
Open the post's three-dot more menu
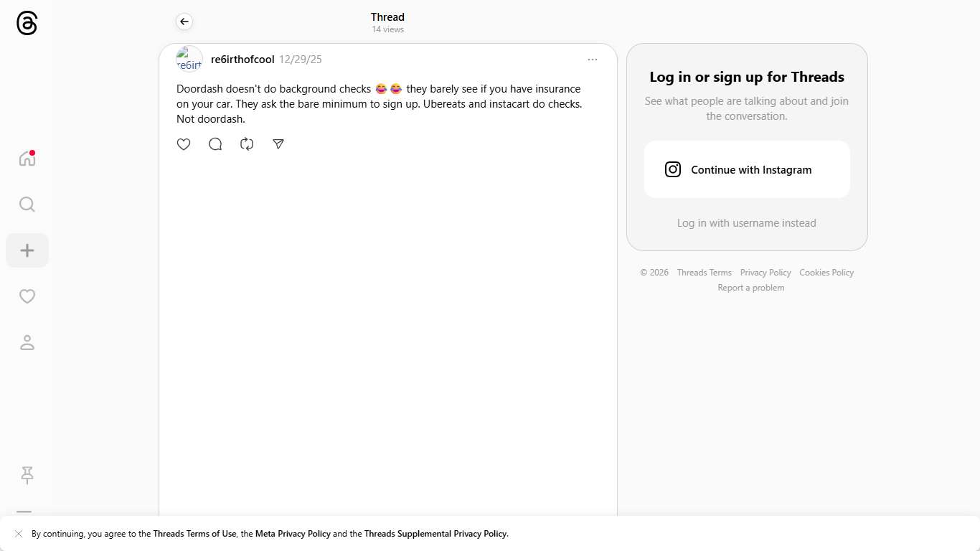click(592, 60)
